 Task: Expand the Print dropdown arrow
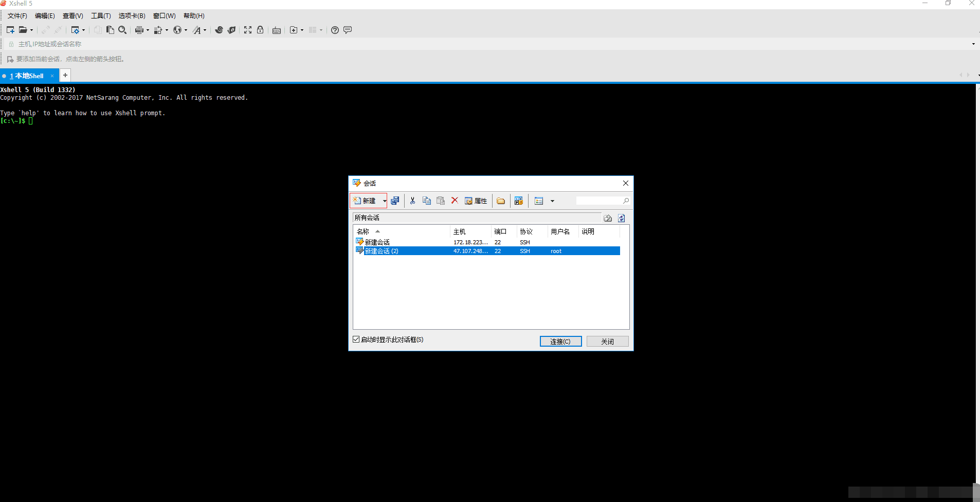coord(148,30)
